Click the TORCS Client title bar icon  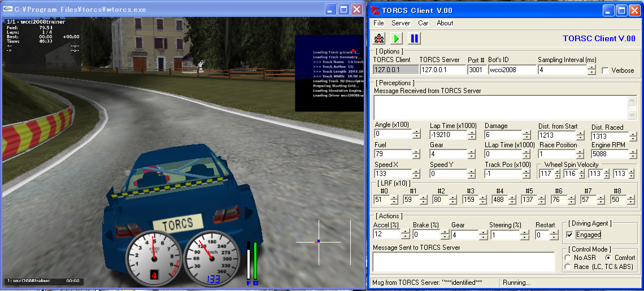point(375,10)
